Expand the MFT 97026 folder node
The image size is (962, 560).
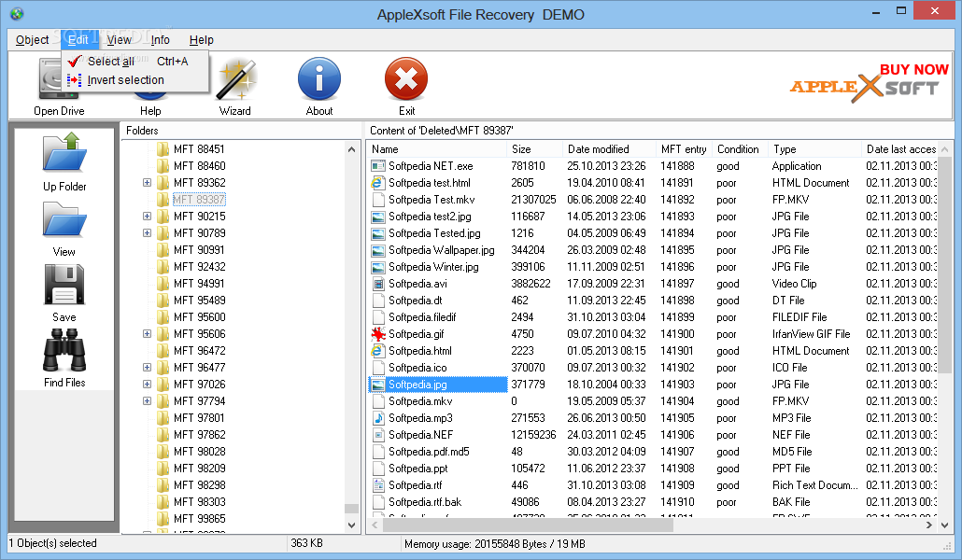point(147,385)
